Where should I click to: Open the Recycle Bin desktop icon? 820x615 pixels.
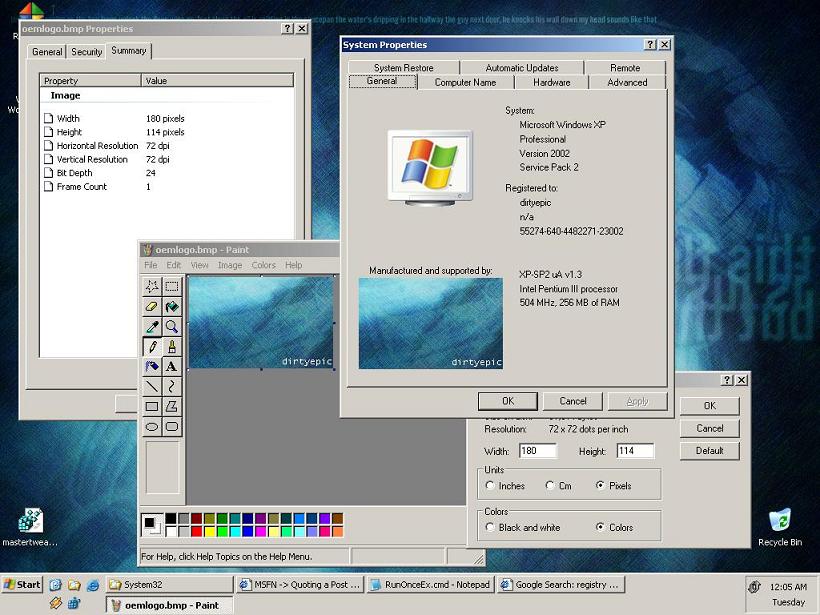tap(780, 527)
